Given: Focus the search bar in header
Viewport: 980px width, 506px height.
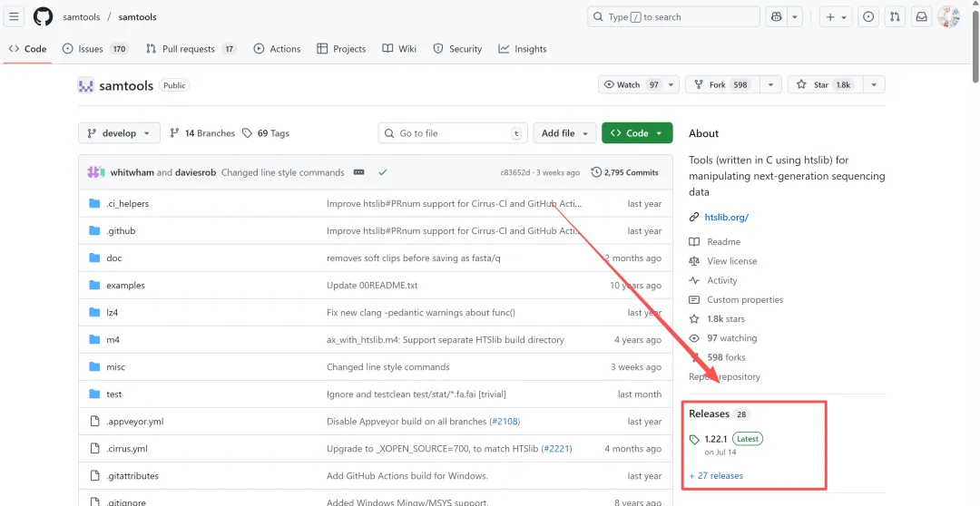Looking at the screenshot, I should [673, 17].
